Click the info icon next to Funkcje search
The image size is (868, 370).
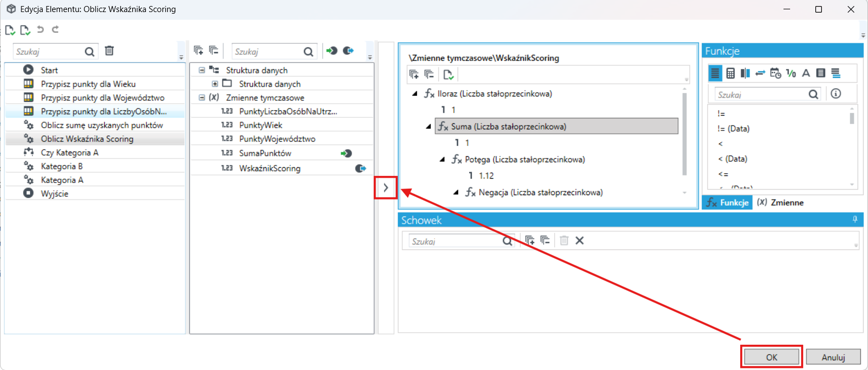[836, 94]
